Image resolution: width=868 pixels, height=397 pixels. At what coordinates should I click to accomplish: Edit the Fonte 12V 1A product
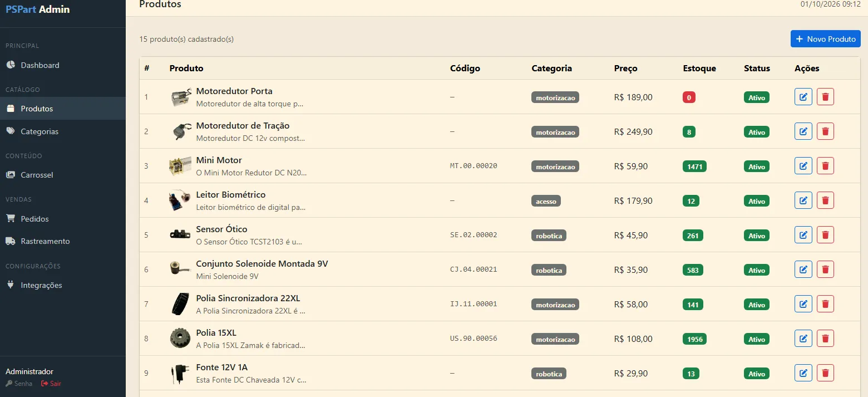(x=803, y=373)
